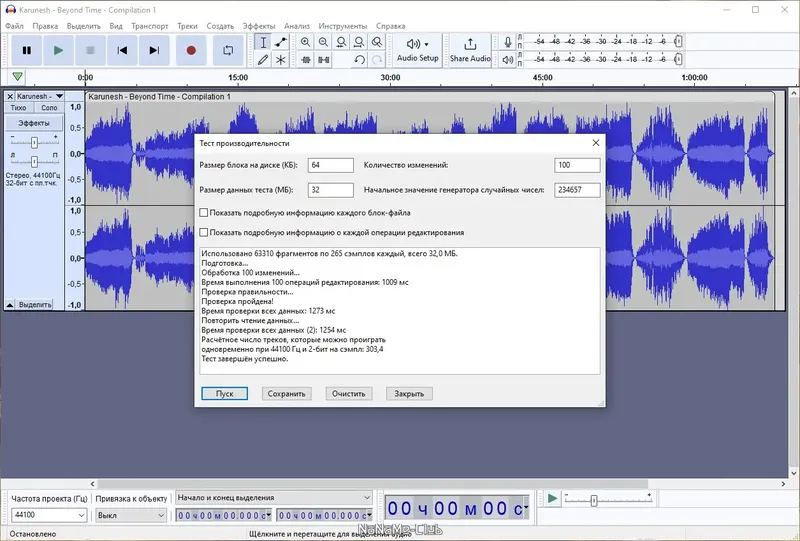Select the Draw (pencil) tool

click(263, 60)
